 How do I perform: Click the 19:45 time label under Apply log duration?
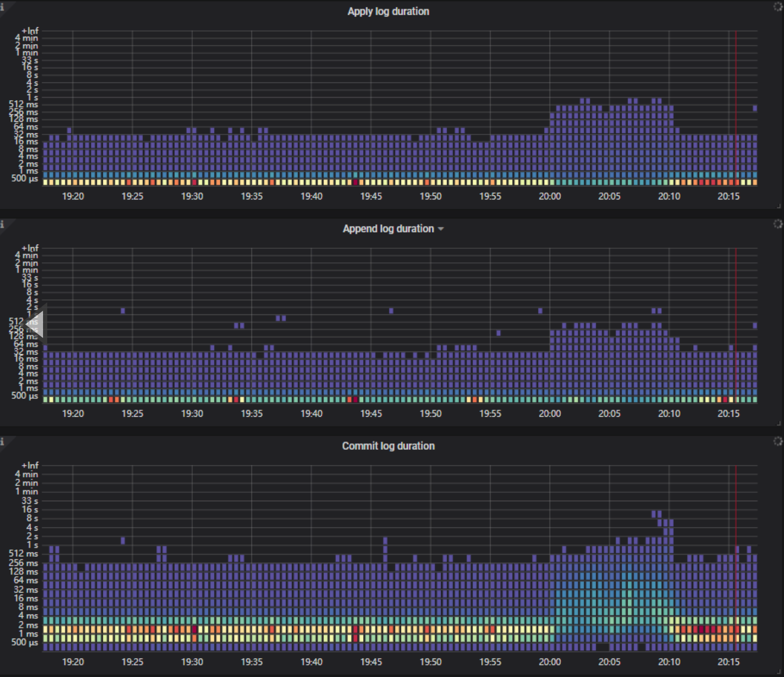[x=371, y=196]
